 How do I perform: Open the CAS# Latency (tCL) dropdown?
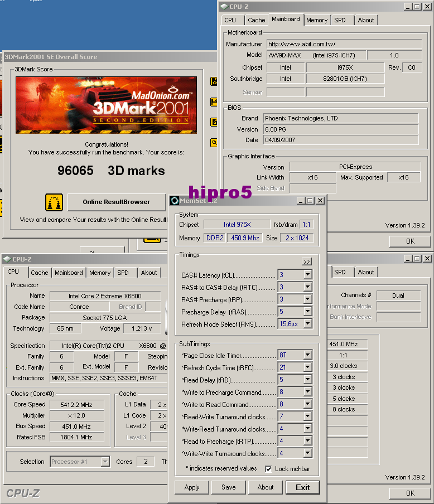(x=307, y=274)
